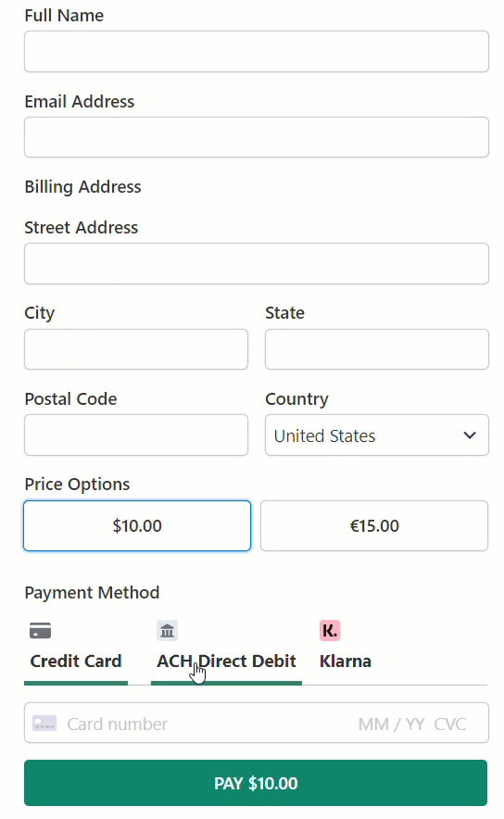Focus the Full Name input field
Viewport: 504px width, 819px height.
(x=257, y=51)
